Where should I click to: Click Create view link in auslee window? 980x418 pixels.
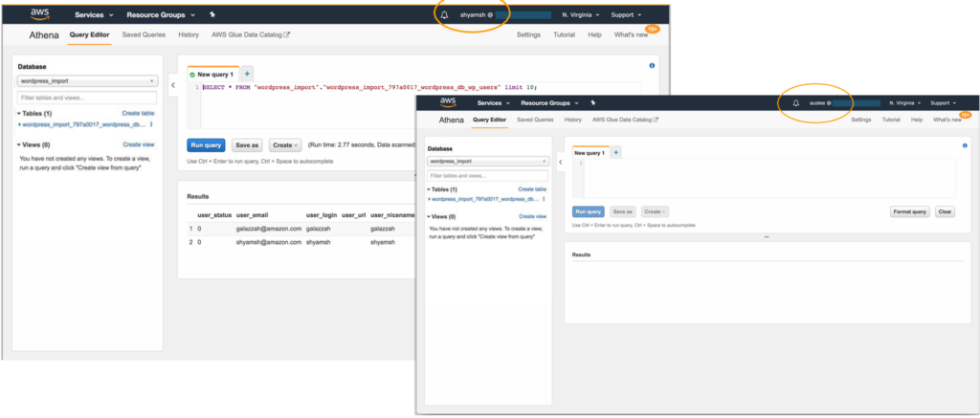(532, 216)
